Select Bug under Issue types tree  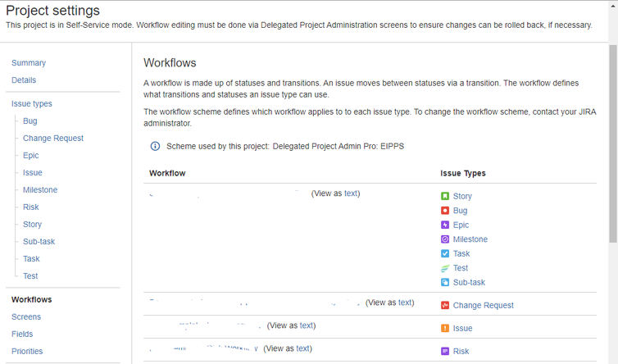click(30, 121)
